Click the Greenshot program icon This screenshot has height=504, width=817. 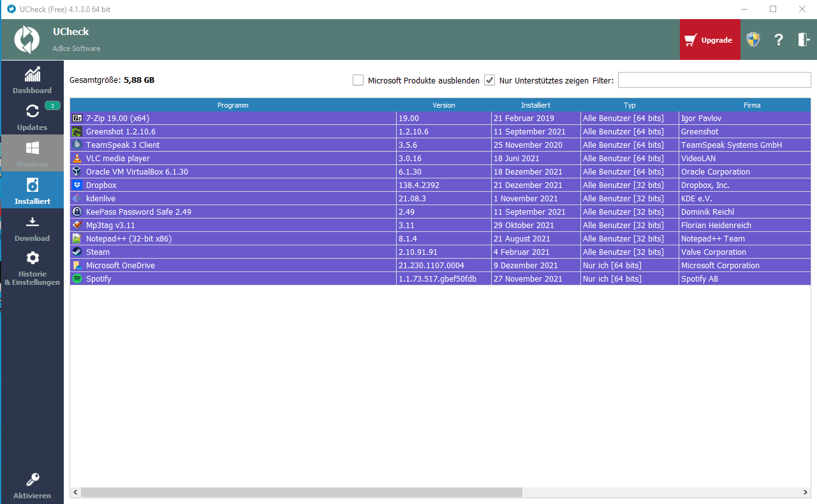(77, 132)
